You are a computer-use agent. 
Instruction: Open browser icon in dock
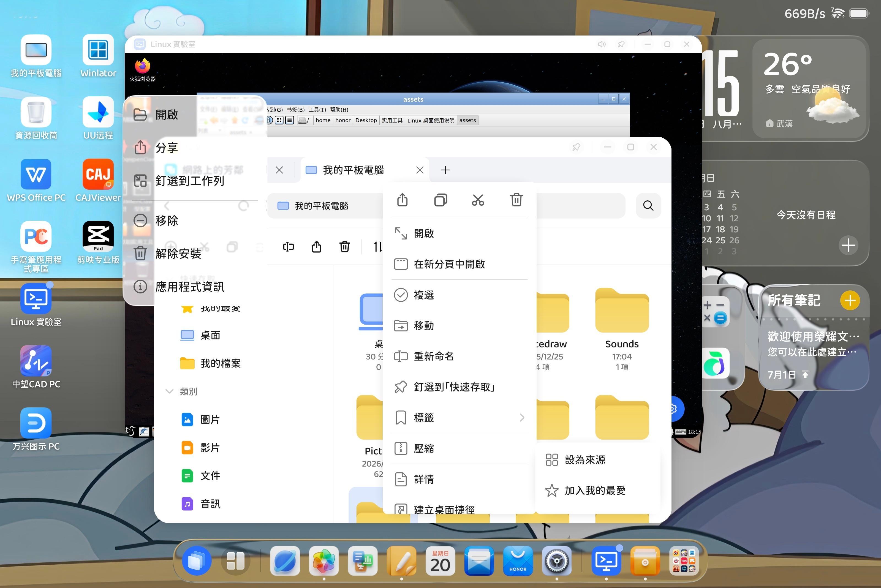click(x=285, y=561)
